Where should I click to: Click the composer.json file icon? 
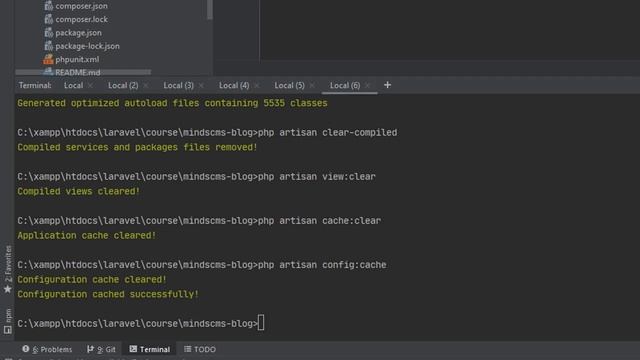point(49,6)
